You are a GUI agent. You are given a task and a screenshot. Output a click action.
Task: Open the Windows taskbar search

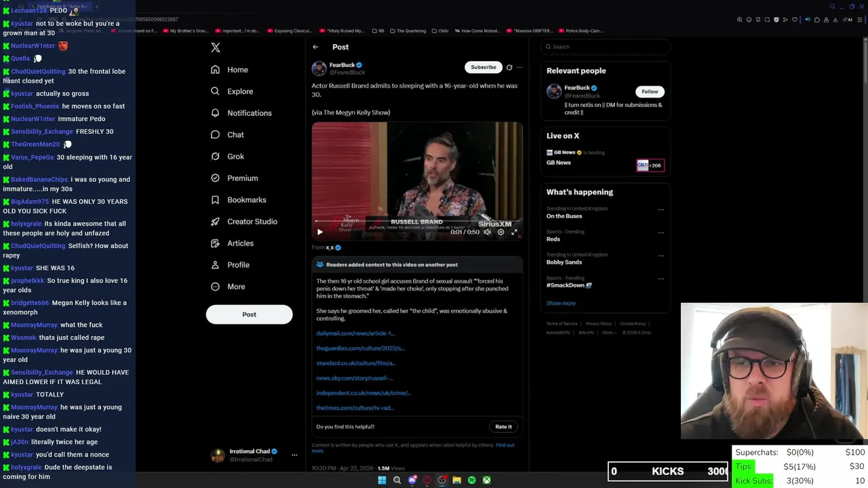397,480
